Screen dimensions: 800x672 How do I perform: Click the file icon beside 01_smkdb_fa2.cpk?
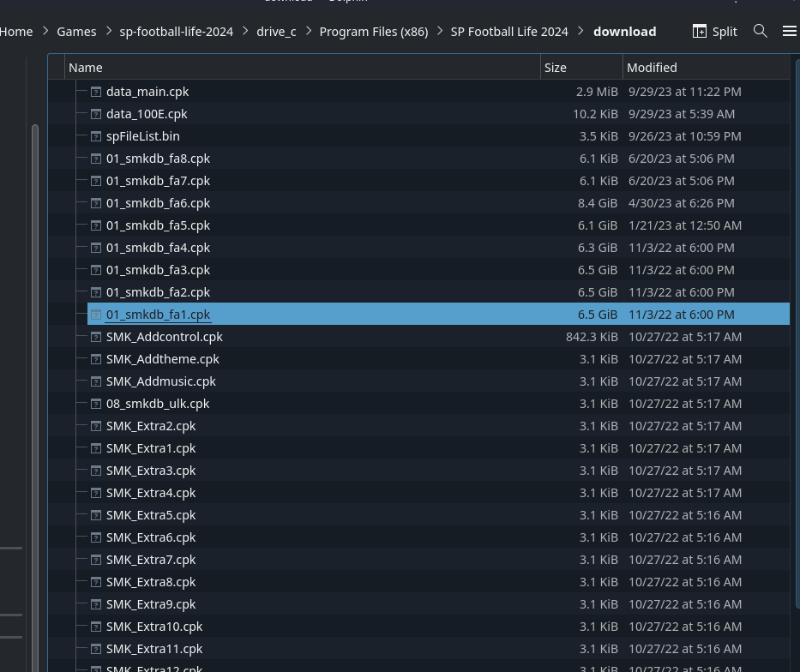pyautogui.click(x=95, y=292)
